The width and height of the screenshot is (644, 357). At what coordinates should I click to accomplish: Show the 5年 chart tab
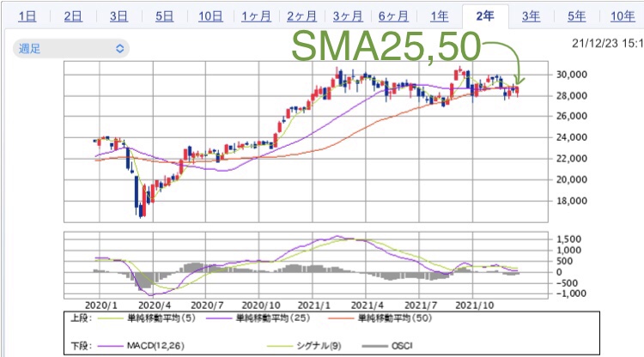coord(576,16)
